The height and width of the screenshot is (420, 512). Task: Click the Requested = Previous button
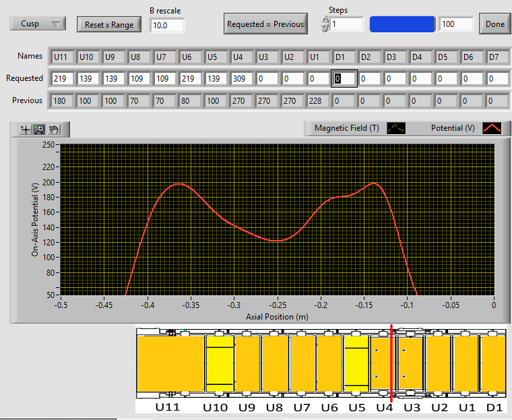(265, 24)
